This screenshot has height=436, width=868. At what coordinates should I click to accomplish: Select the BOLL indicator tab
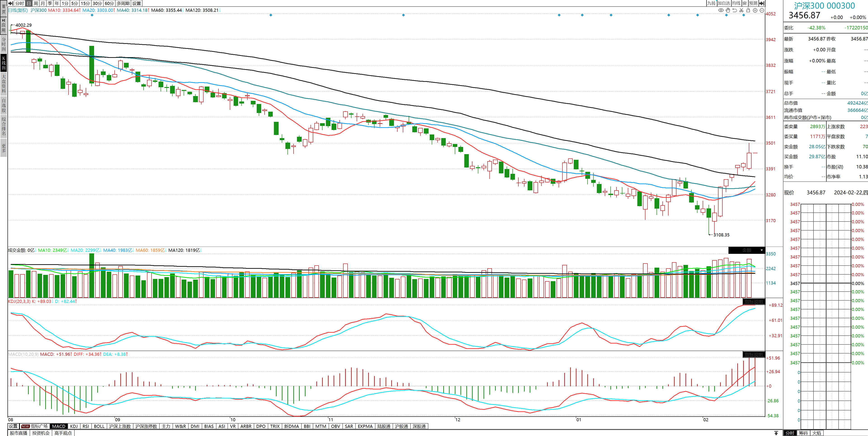[x=99, y=426]
